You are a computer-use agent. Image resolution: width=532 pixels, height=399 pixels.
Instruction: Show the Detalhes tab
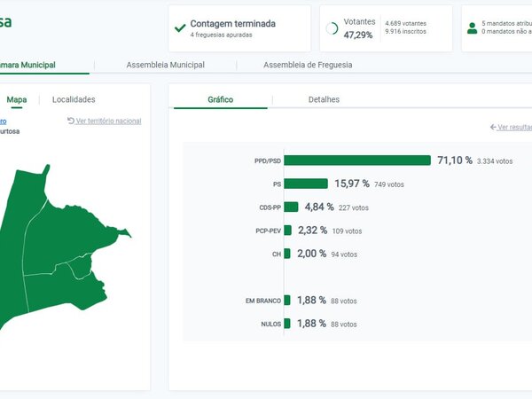(x=324, y=99)
